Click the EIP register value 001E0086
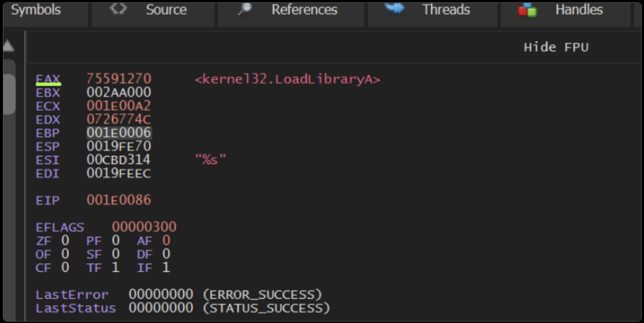 click(119, 200)
